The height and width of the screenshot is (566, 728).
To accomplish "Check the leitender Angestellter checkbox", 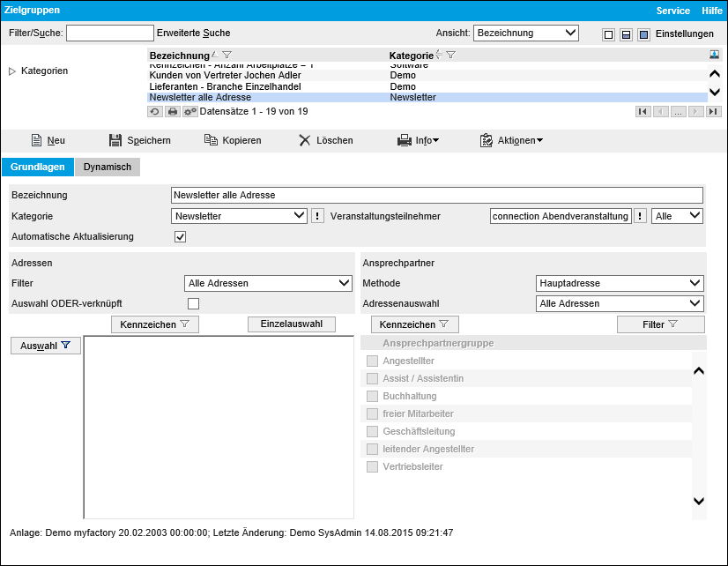I will point(372,450).
